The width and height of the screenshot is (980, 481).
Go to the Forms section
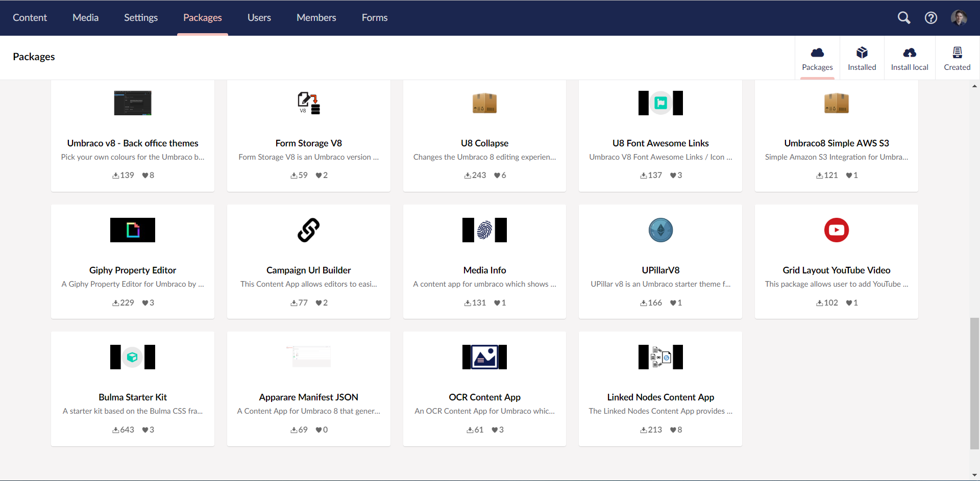coord(374,17)
